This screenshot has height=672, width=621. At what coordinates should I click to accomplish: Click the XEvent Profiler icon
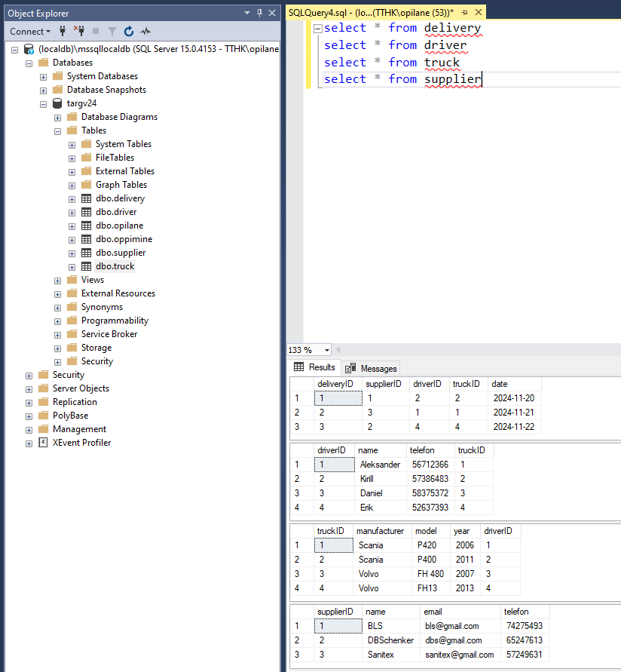click(x=43, y=443)
